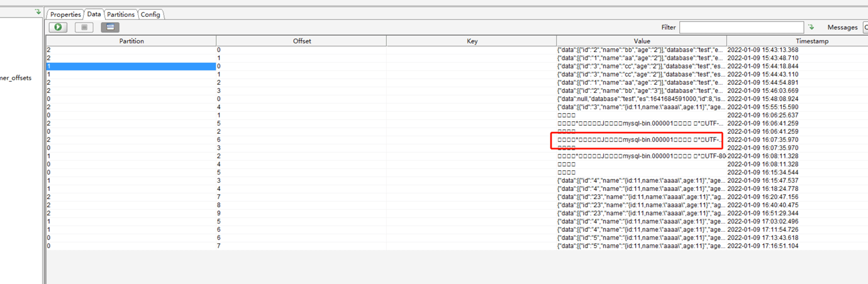Click the green arrow above the left tree panel
868x284 pixels.
(38, 12)
